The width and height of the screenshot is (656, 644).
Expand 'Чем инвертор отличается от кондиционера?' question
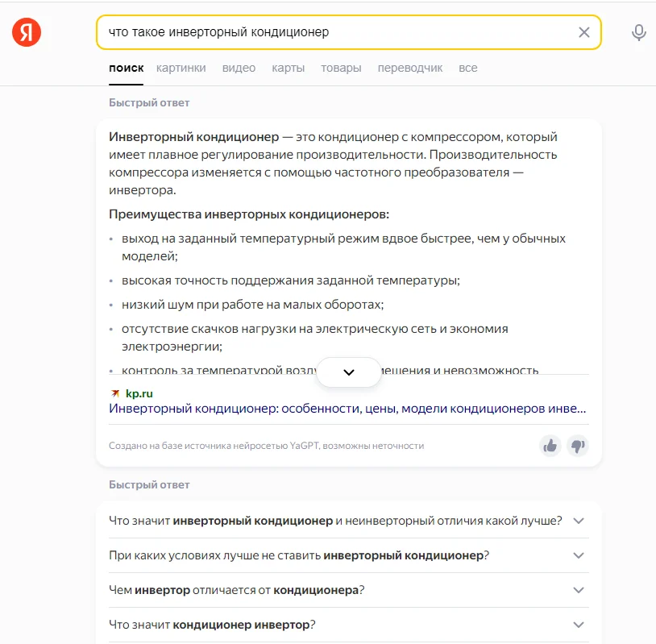[x=578, y=590]
